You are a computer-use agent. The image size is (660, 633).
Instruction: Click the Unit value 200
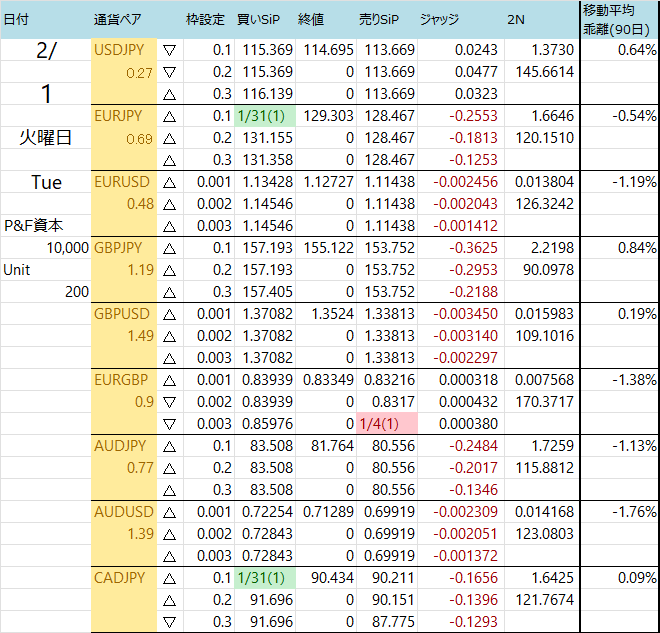coord(77,292)
